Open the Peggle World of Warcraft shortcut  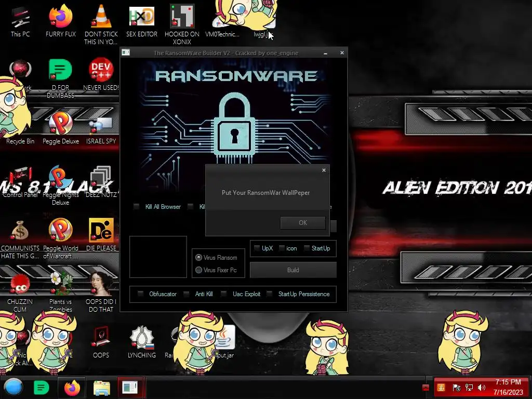point(60,239)
